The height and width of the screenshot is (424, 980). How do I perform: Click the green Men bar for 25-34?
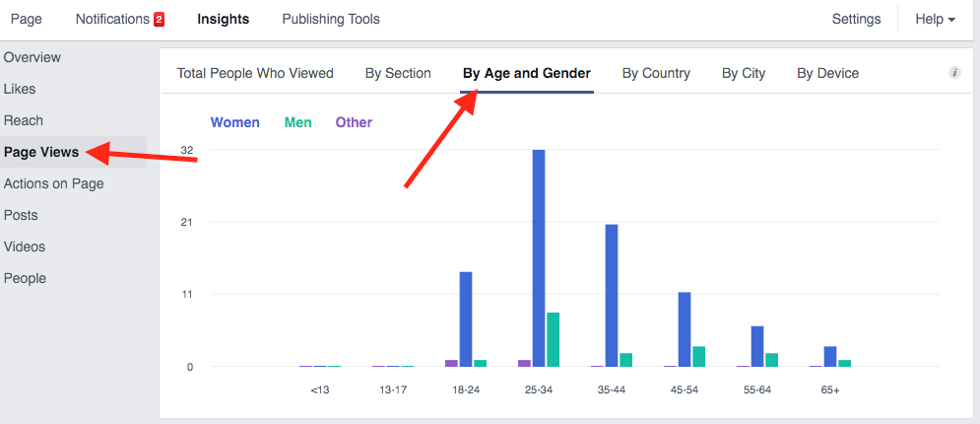(554, 339)
